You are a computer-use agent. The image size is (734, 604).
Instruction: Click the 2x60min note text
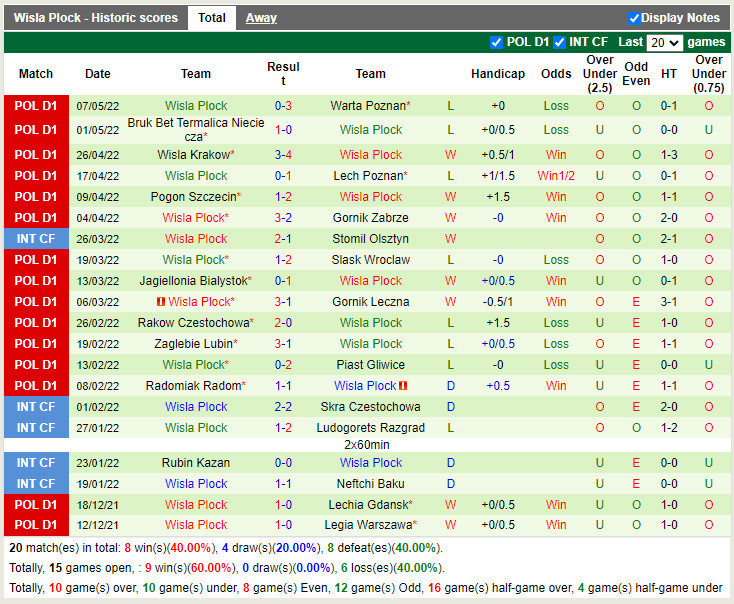(367, 445)
